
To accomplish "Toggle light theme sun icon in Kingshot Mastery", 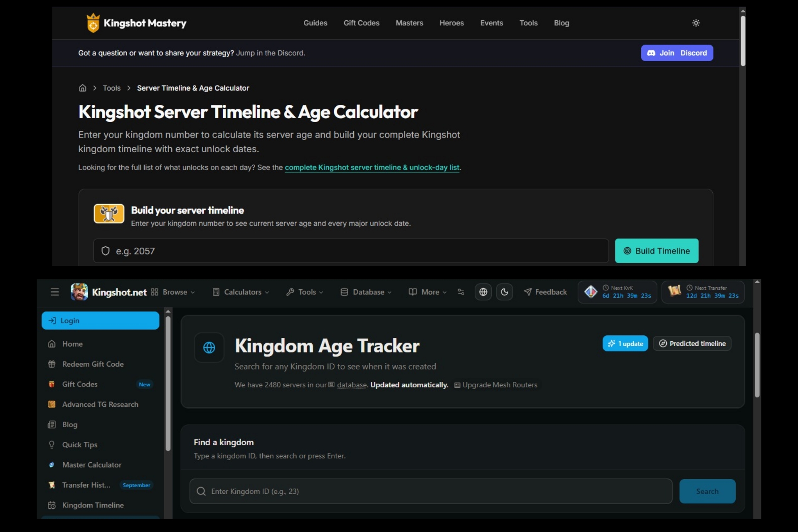I will coord(696,23).
